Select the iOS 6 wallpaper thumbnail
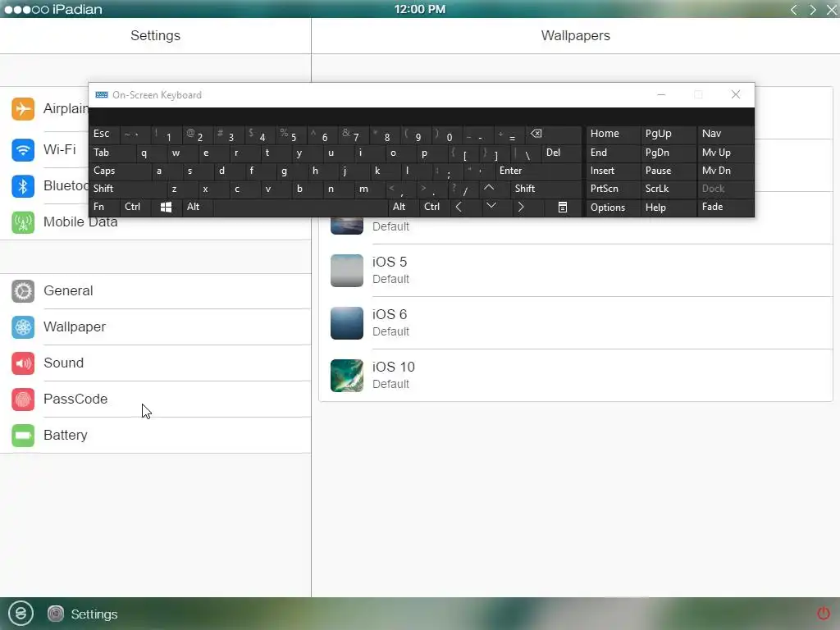This screenshot has height=630, width=840. click(x=347, y=323)
